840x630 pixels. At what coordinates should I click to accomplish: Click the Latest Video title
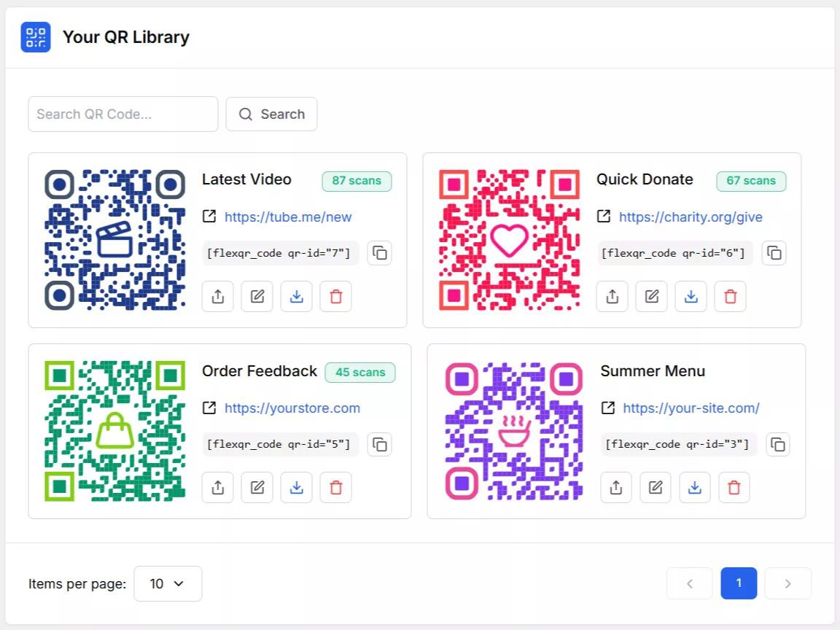[x=246, y=179]
